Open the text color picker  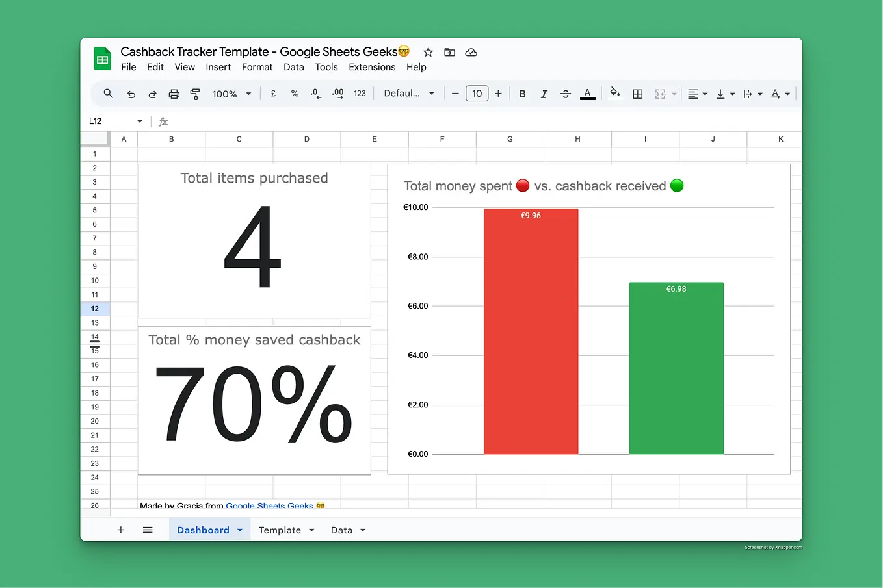[x=587, y=94]
